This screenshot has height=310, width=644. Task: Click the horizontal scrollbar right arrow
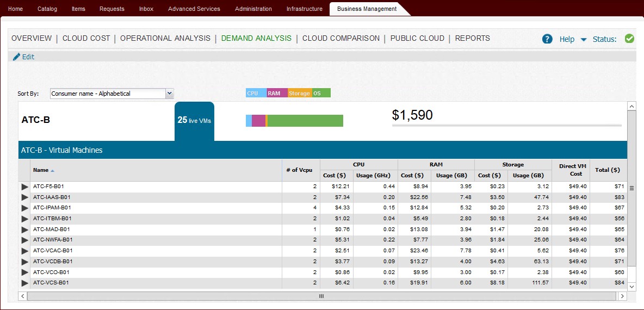(x=622, y=296)
